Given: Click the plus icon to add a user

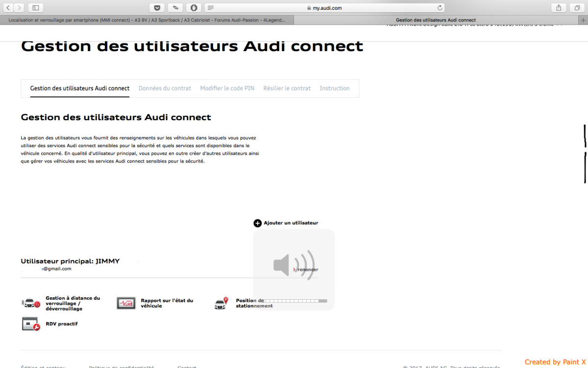Looking at the screenshot, I should tap(257, 223).
